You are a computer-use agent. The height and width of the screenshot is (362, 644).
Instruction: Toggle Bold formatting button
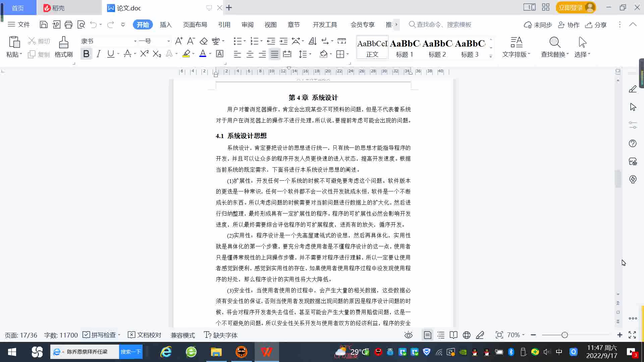pos(86,54)
